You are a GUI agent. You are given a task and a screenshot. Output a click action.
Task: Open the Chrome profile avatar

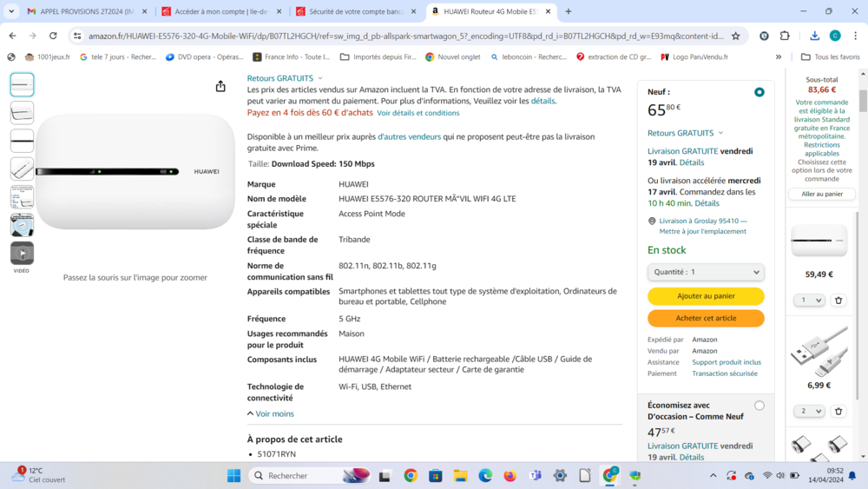(x=835, y=36)
